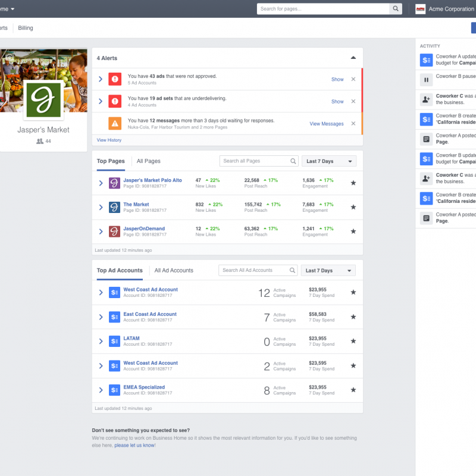Click the JasperOnDemand page icon
This screenshot has width=476, height=476.
[x=115, y=231]
